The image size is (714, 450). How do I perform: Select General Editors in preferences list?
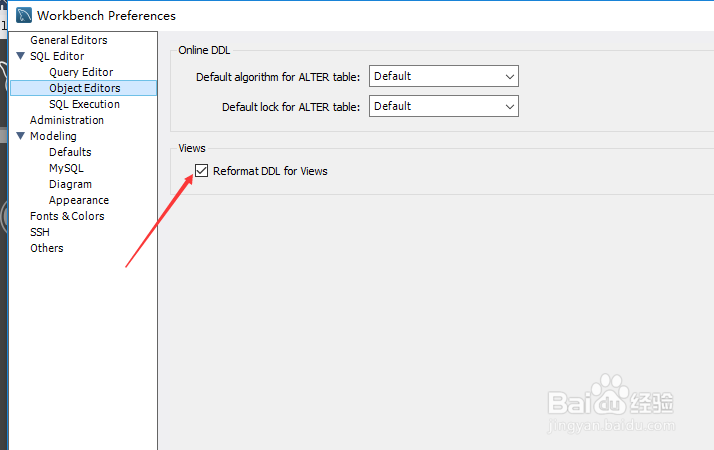point(69,40)
